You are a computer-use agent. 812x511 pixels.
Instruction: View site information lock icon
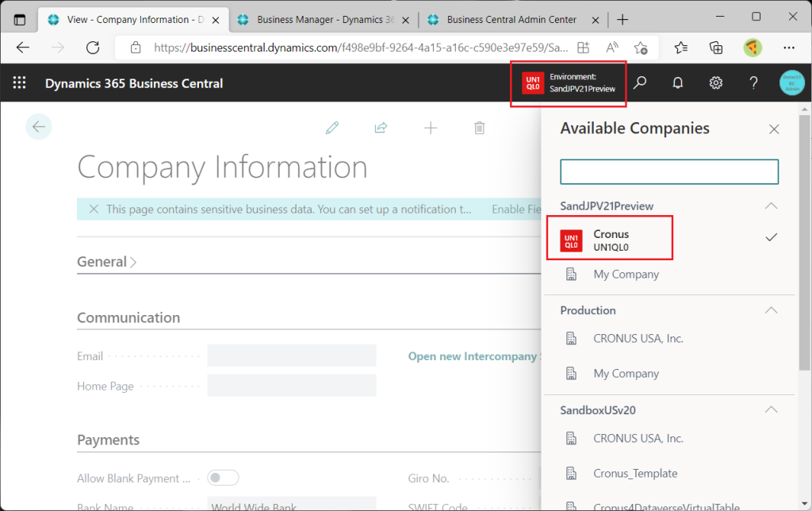(136, 48)
